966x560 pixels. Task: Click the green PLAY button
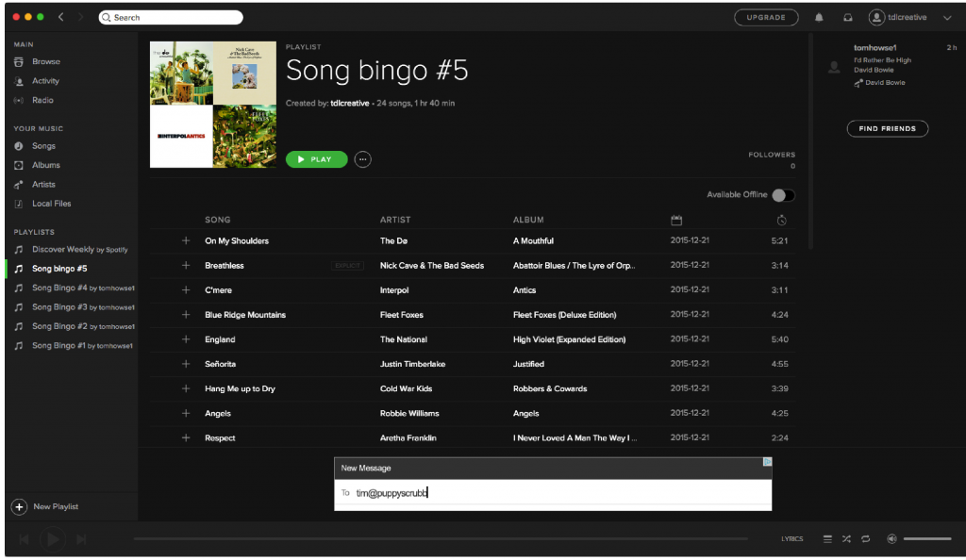click(316, 159)
